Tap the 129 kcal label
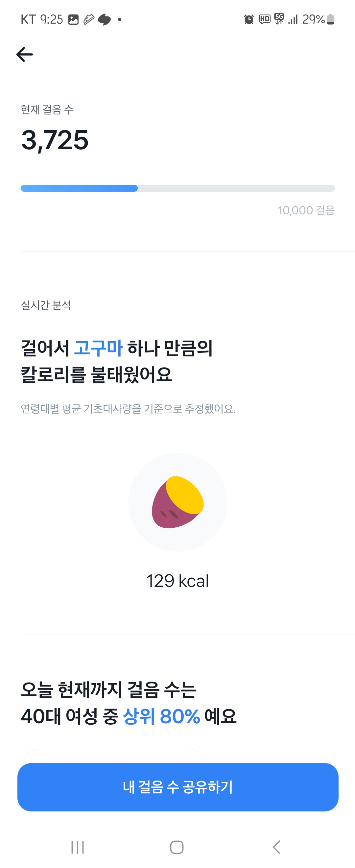 177,581
